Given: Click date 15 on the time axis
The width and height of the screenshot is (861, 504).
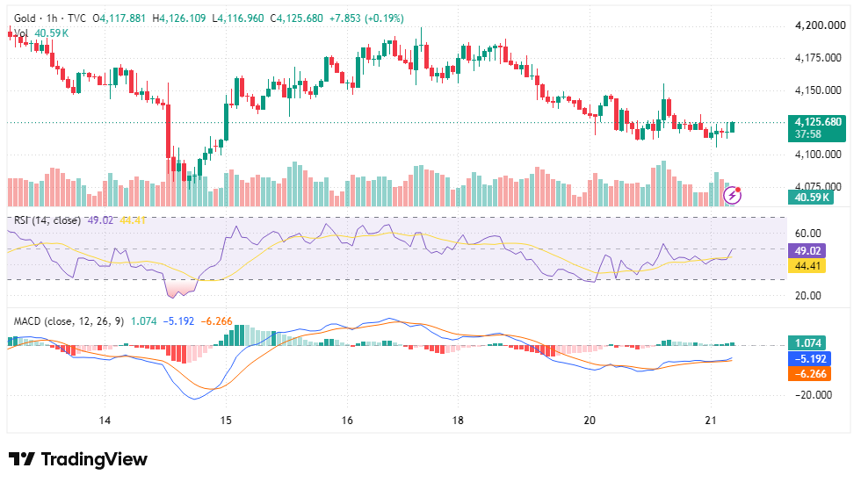Looking at the screenshot, I should click(x=226, y=421).
